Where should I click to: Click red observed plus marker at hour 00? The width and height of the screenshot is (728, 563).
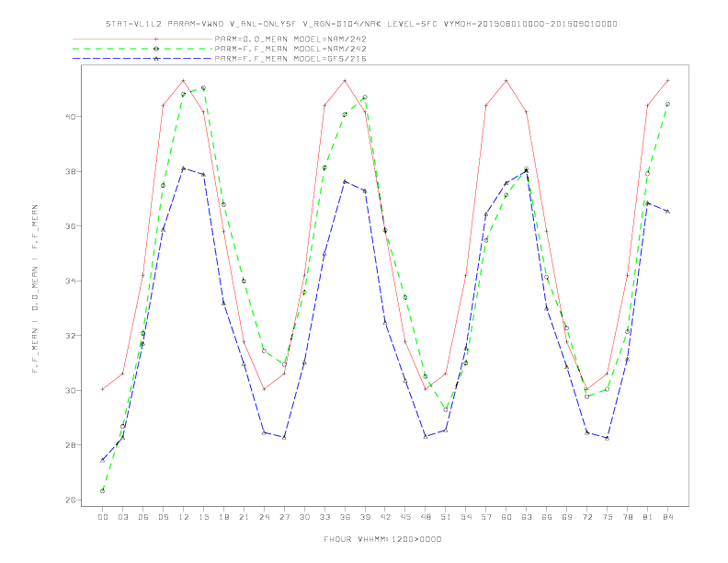pos(103,389)
